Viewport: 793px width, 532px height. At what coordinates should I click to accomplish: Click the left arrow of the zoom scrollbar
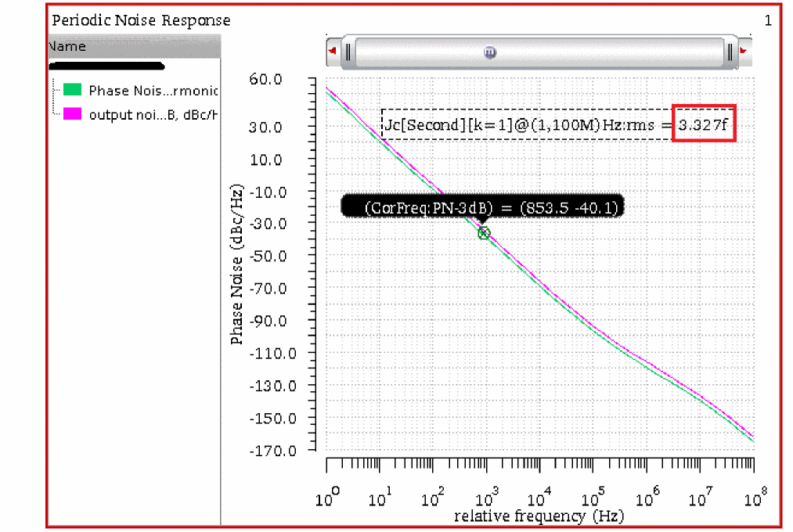(333, 52)
